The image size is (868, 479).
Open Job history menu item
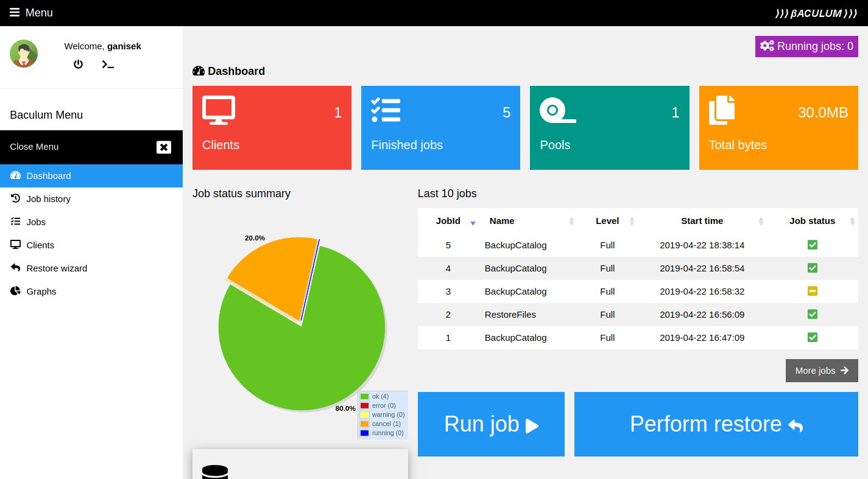(x=91, y=199)
